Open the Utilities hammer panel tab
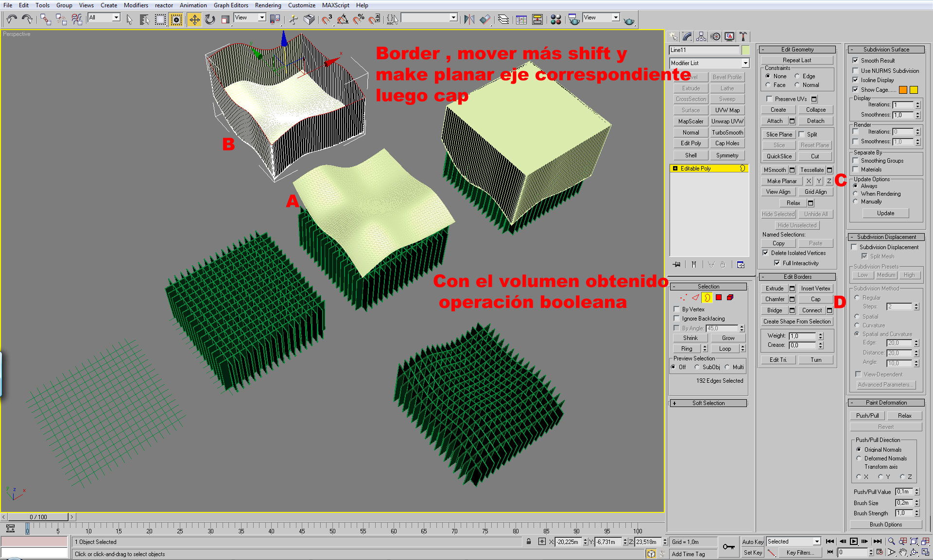933x560 pixels. pyautogui.click(x=743, y=36)
